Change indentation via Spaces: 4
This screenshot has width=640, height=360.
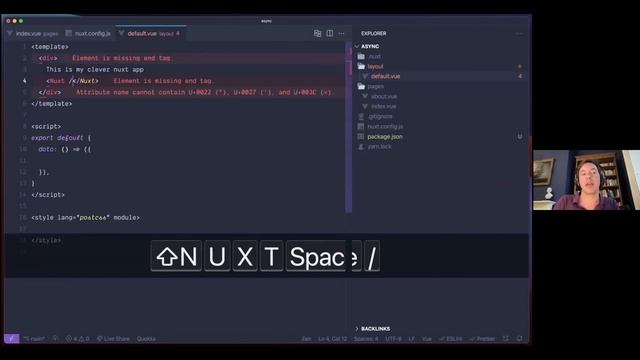[x=366, y=339]
